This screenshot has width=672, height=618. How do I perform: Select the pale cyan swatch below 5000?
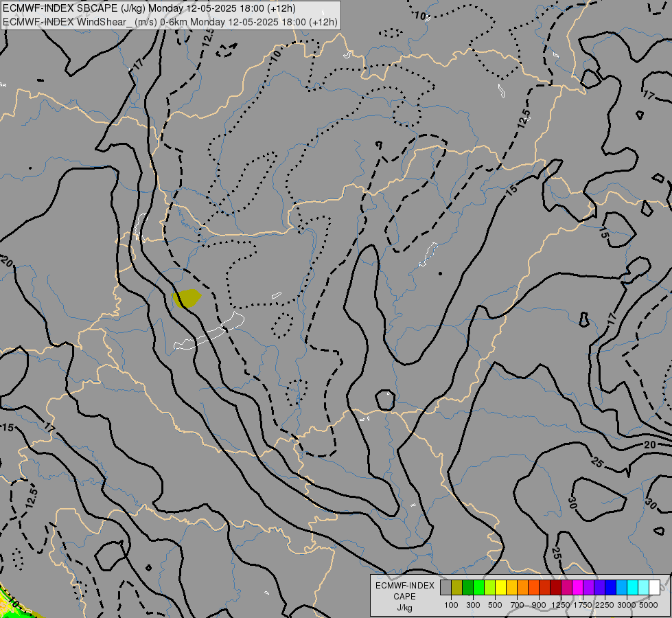[x=644, y=587]
